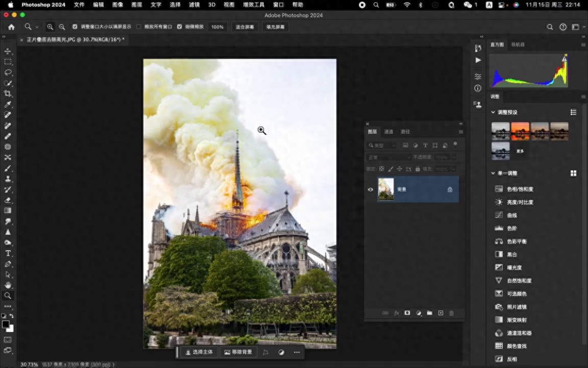
Task: Switch to the 路径 tab
Action: click(x=405, y=132)
